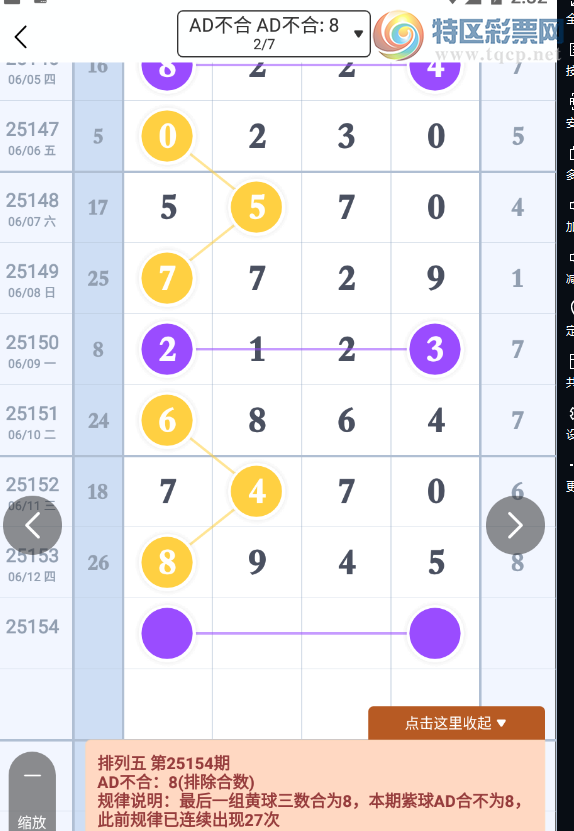Screen dimensions: 574x831
Task: Open the AD不合 rule dropdown
Action: click(273, 34)
